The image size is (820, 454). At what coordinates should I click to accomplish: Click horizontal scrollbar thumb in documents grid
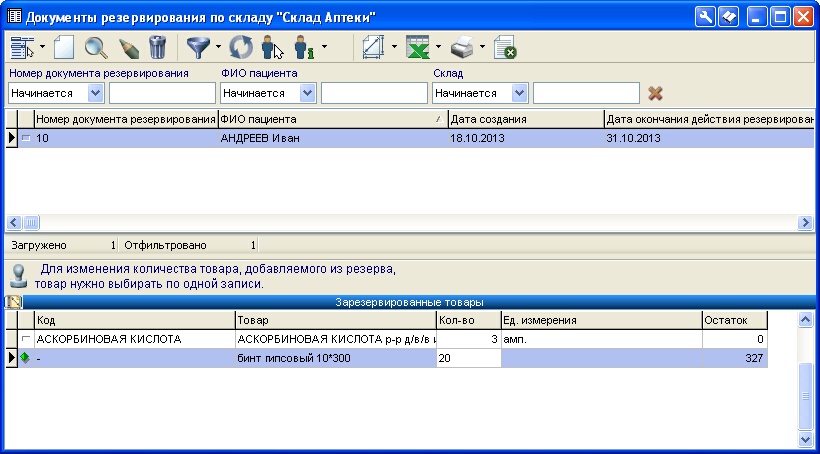pos(31,223)
